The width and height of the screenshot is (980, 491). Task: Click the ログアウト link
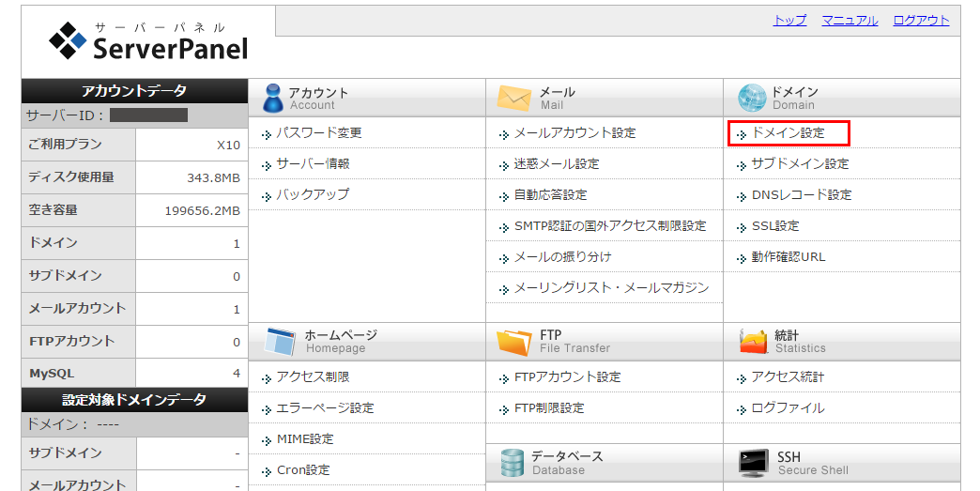tap(921, 21)
